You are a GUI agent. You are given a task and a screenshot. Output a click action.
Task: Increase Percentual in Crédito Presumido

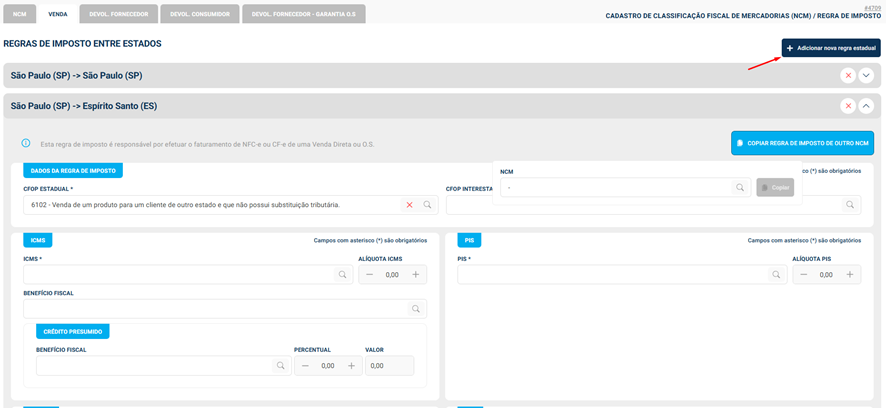tap(351, 367)
